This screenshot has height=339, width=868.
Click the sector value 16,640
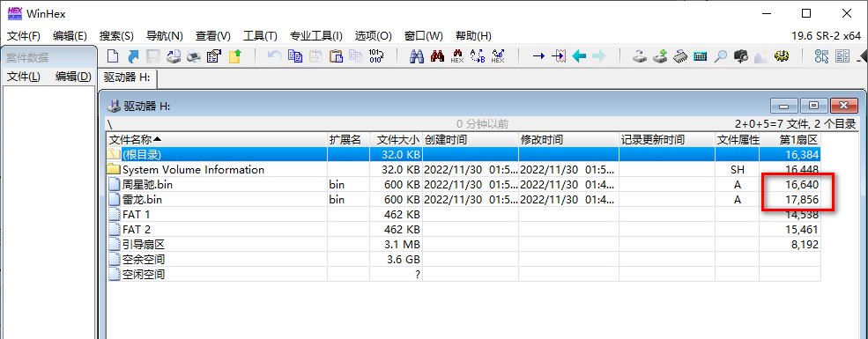pos(802,184)
